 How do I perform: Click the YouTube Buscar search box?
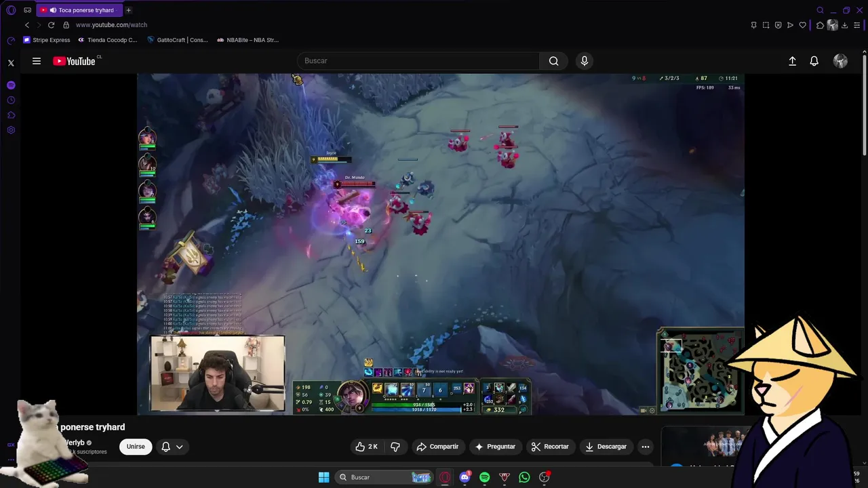418,61
